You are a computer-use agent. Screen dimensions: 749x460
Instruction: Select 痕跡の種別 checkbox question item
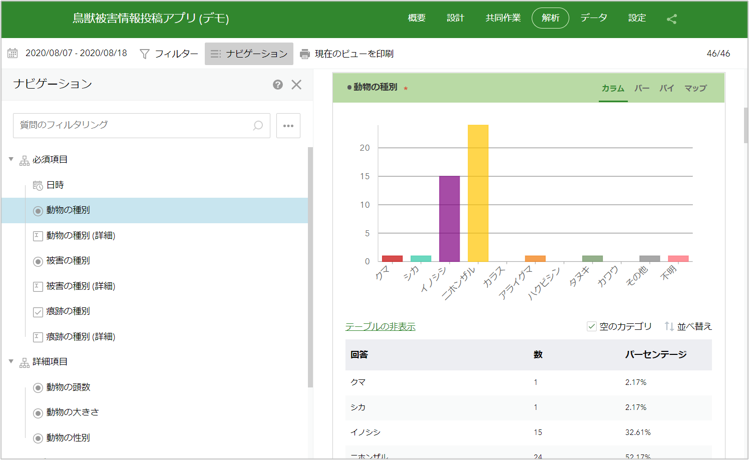pos(67,312)
